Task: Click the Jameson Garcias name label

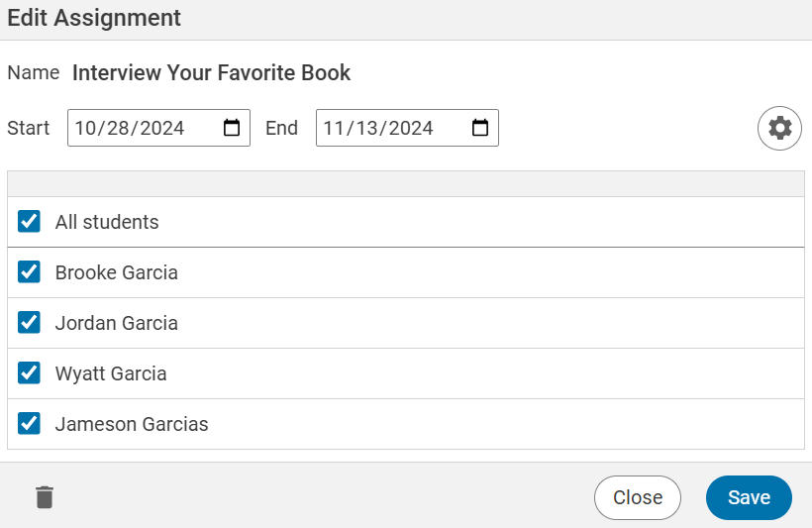Action: 132,424
